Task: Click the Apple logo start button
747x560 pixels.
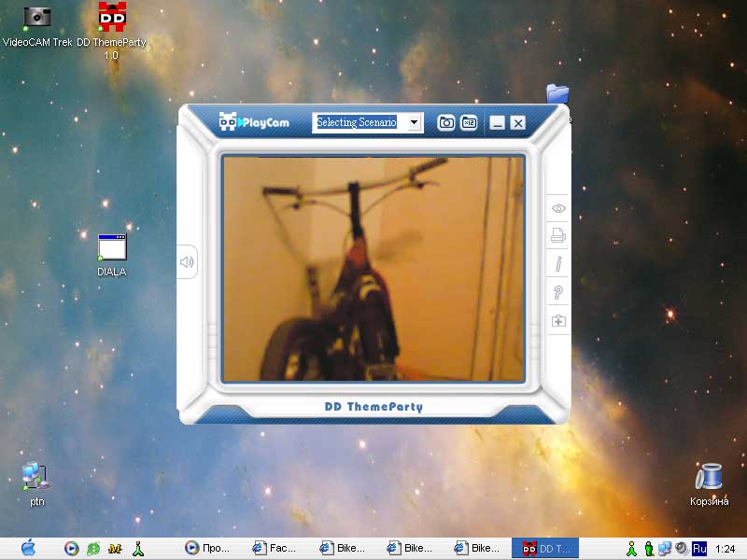Action: pos(28,548)
